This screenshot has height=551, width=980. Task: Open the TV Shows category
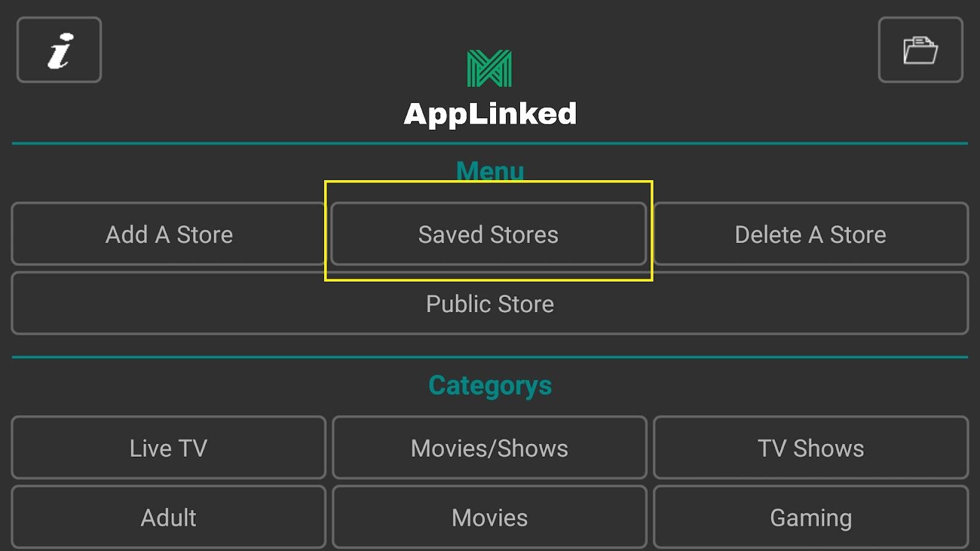coord(811,448)
